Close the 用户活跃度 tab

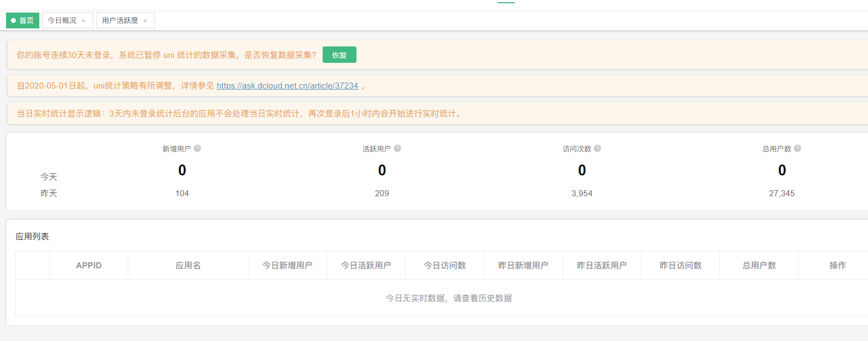(x=145, y=21)
